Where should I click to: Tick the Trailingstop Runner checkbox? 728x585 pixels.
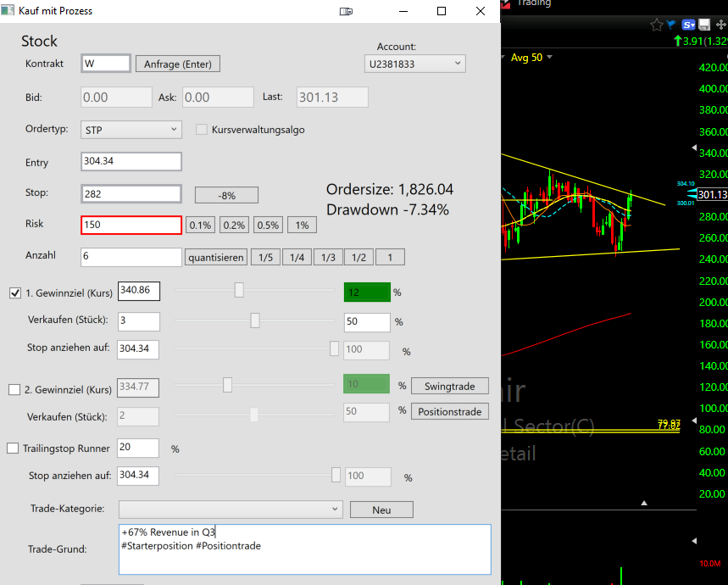click(x=13, y=448)
